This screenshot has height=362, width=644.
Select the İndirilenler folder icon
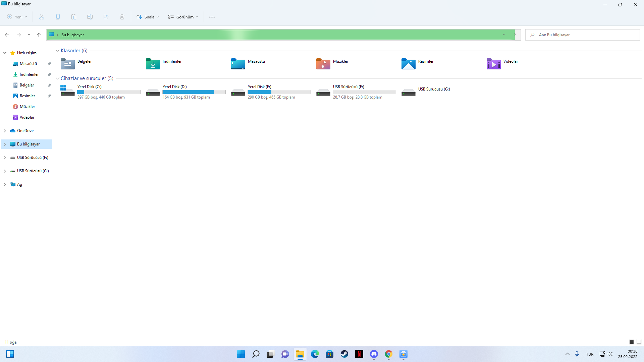153,64
